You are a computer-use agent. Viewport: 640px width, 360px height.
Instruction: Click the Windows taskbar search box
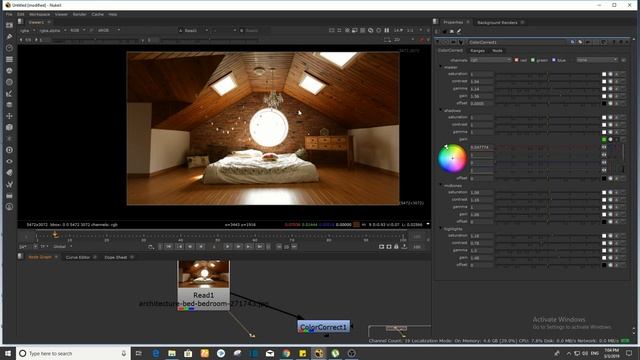click(x=73, y=353)
